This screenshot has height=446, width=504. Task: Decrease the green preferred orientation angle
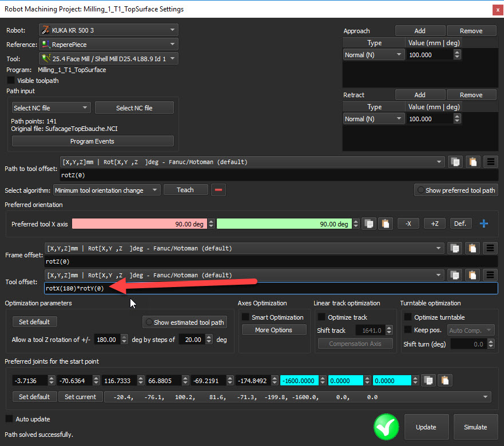click(356, 226)
